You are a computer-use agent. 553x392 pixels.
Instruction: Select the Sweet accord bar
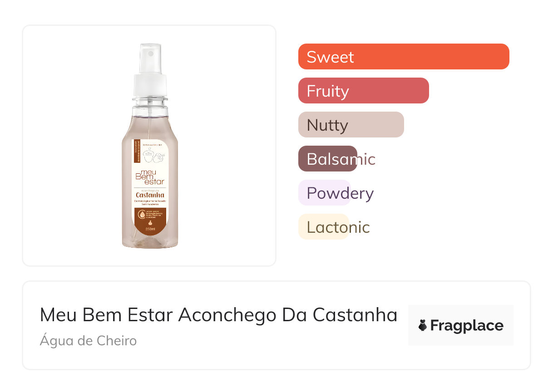point(403,57)
